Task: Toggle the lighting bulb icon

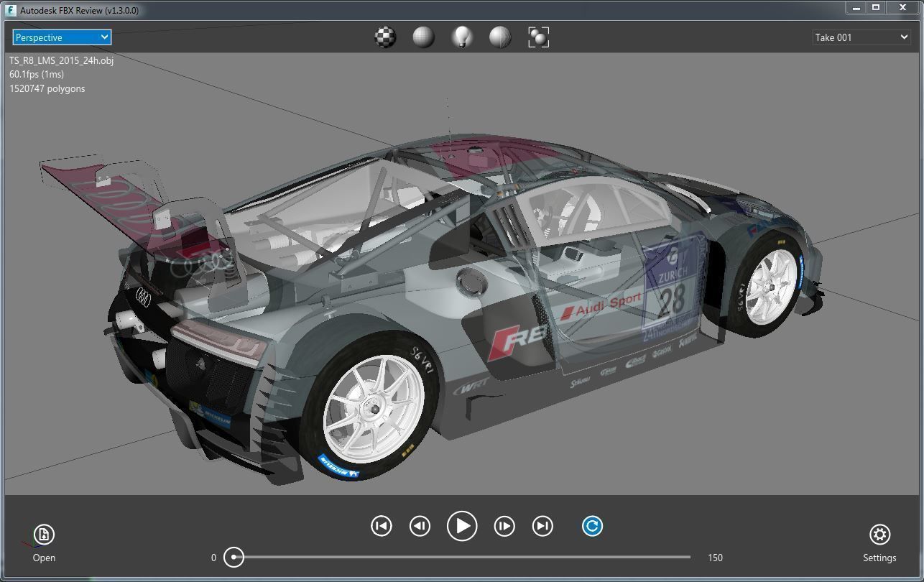Action: tap(462, 37)
